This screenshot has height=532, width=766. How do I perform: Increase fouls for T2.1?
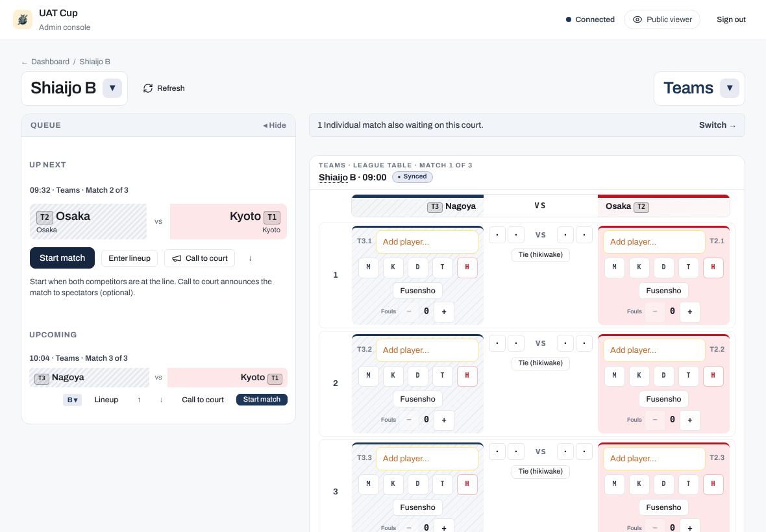(690, 311)
